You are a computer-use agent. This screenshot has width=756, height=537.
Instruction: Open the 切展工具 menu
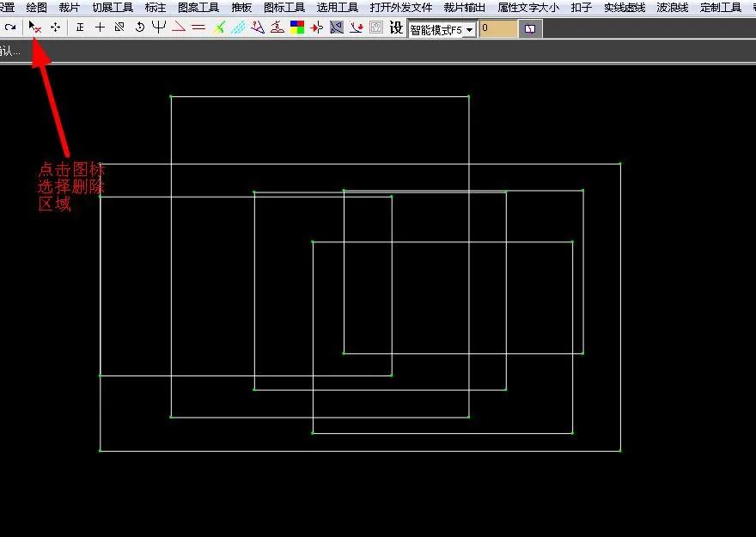[113, 7]
